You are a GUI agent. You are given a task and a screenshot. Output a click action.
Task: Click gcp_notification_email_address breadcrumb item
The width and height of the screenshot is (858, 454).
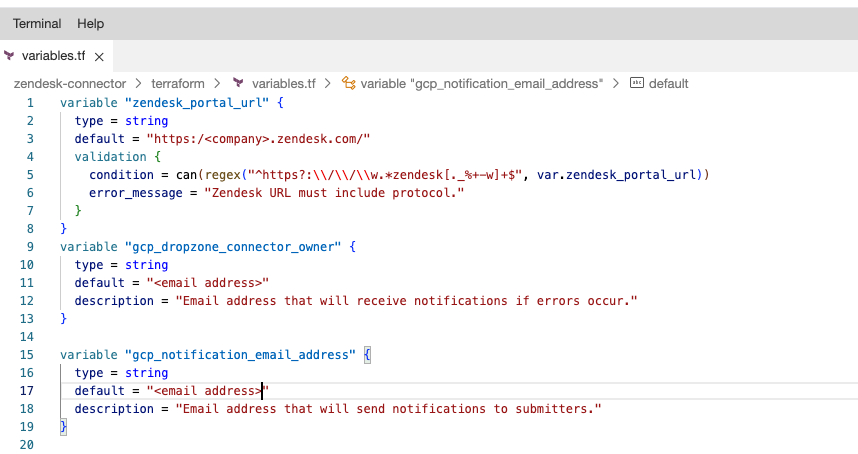482,84
